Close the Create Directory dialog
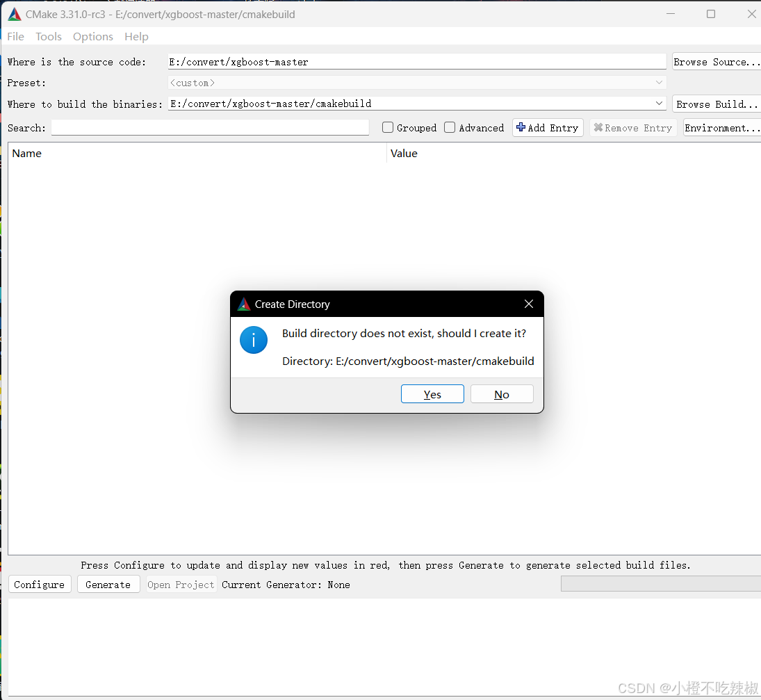The height and width of the screenshot is (700, 761). click(x=528, y=304)
